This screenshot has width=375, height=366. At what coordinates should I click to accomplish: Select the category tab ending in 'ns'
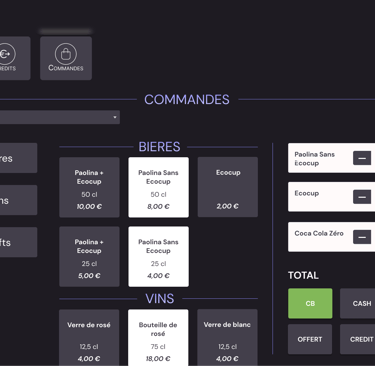pyautogui.click(x=18, y=200)
